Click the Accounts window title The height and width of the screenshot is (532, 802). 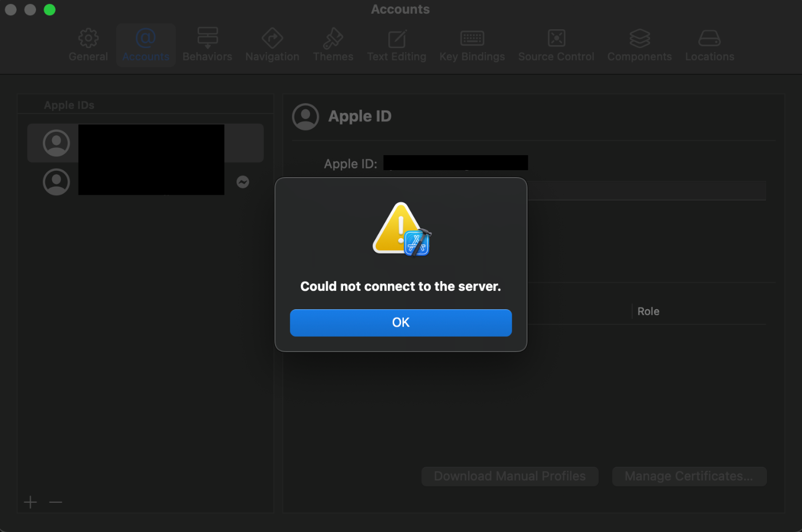click(400, 9)
